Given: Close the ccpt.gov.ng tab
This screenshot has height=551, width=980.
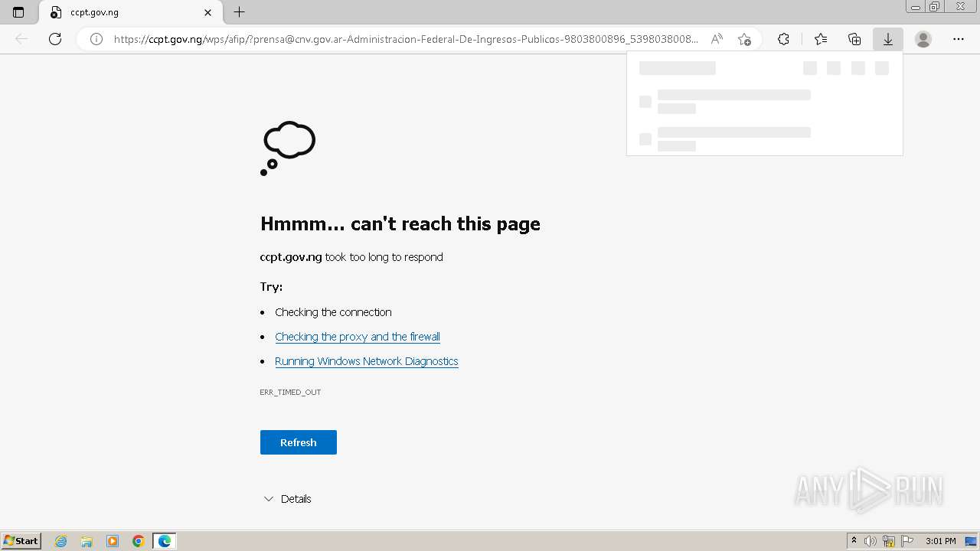Looking at the screenshot, I should click(207, 12).
